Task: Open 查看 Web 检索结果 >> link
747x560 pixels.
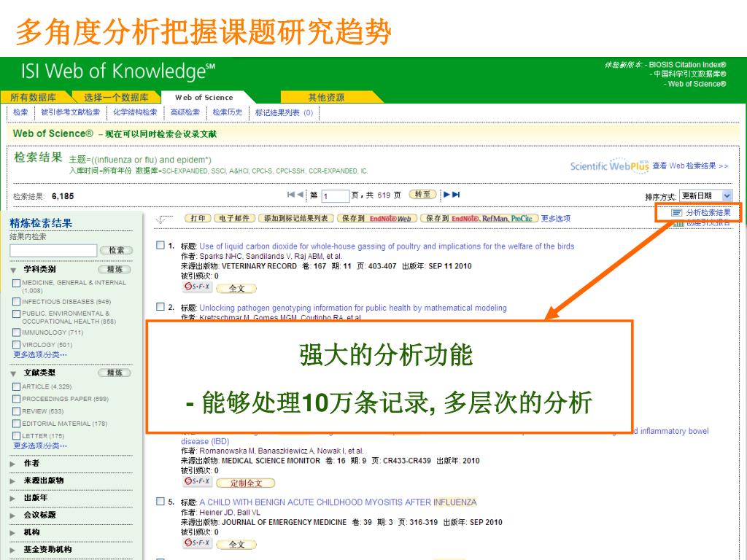Action: point(690,166)
